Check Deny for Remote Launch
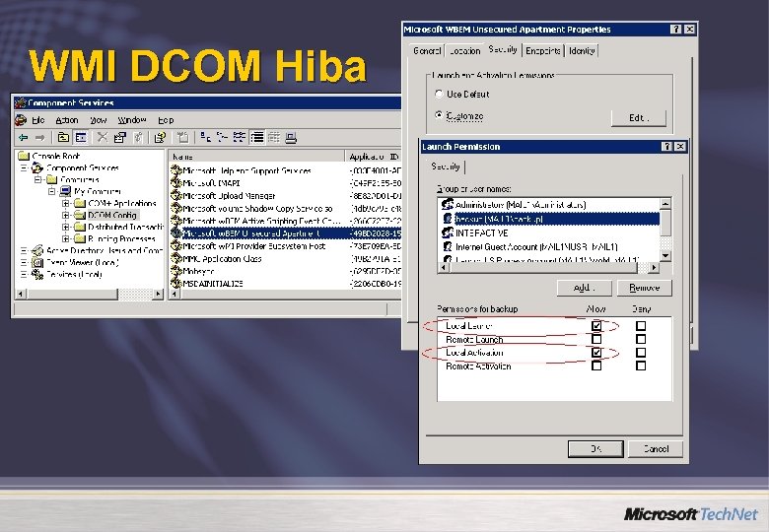 (x=641, y=339)
